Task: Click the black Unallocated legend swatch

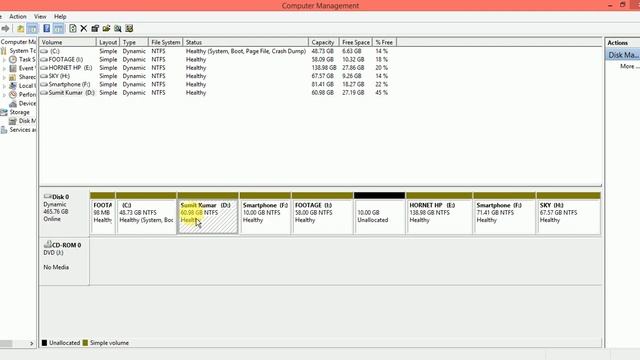Action: pos(44,343)
